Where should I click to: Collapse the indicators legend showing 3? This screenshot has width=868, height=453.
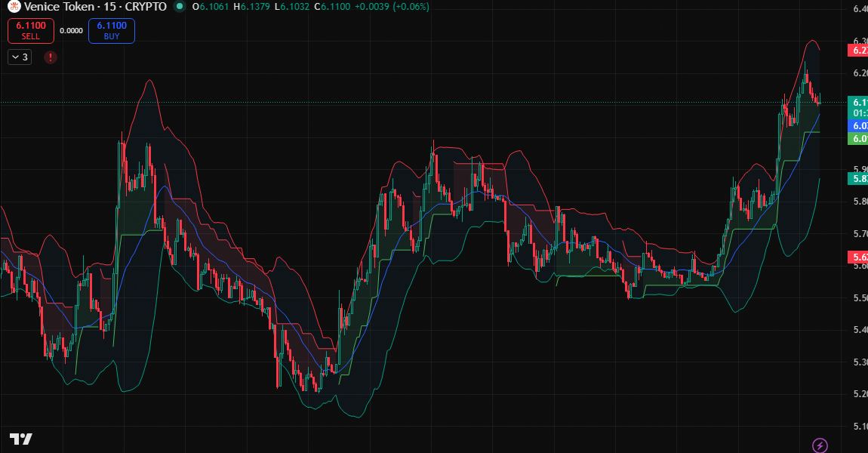pyautogui.click(x=20, y=57)
